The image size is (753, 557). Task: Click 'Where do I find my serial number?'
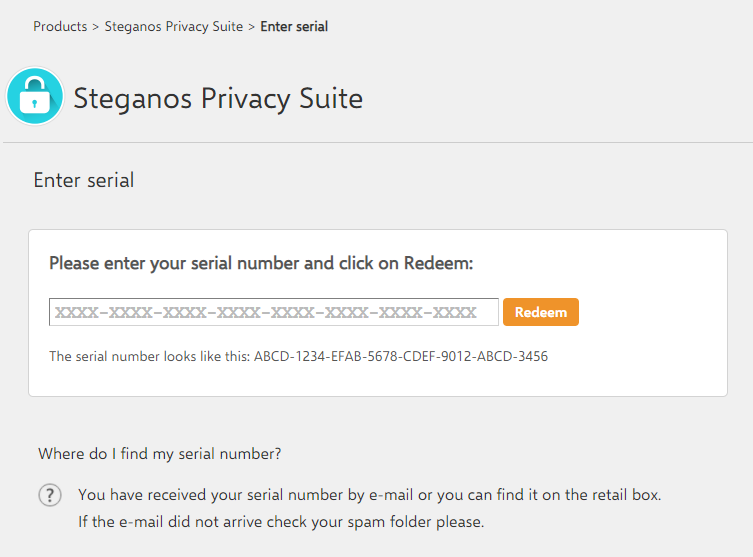pos(159,453)
